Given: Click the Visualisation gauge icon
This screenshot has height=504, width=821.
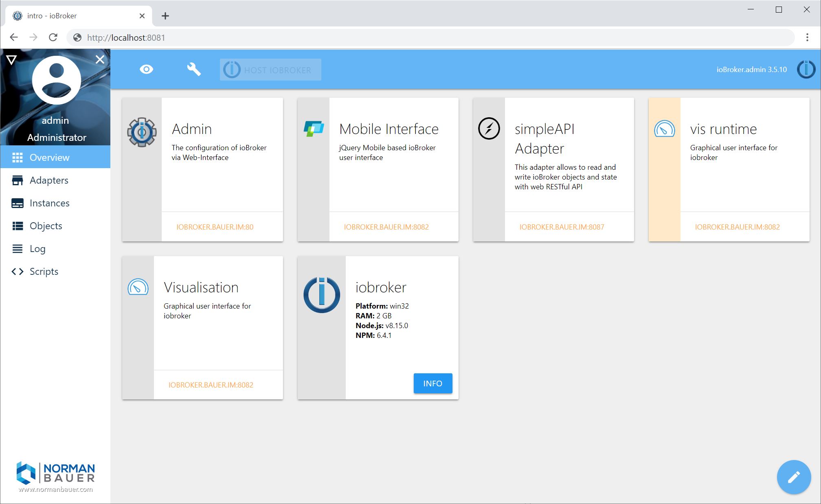Looking at the screenshot, I should [138, 287].
